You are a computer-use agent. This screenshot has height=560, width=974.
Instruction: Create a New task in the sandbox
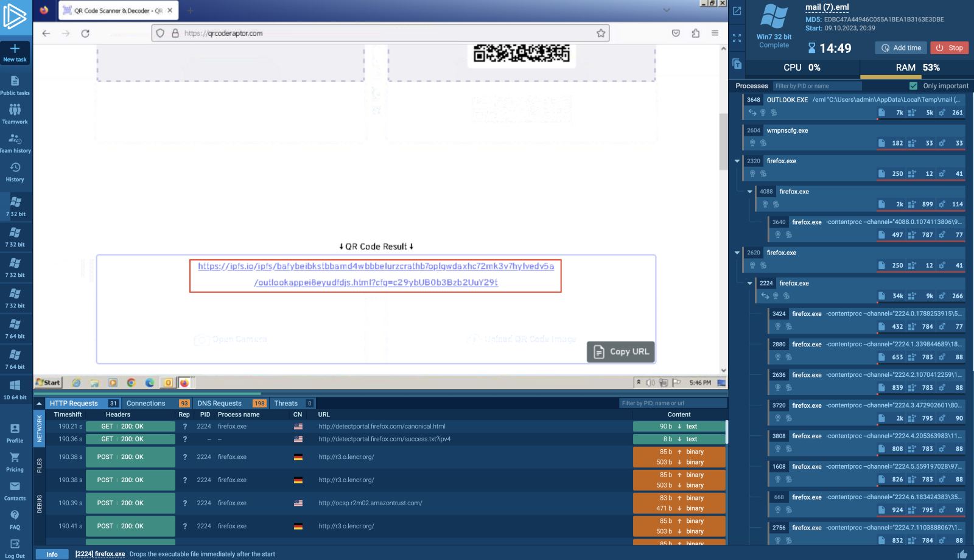pos(15,52)
